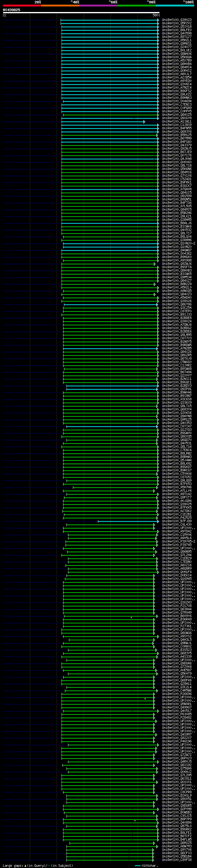197x868 pixels.
Task: Click hit label UniRef100_B6V9Y6
Action: (x=177, y=616)
